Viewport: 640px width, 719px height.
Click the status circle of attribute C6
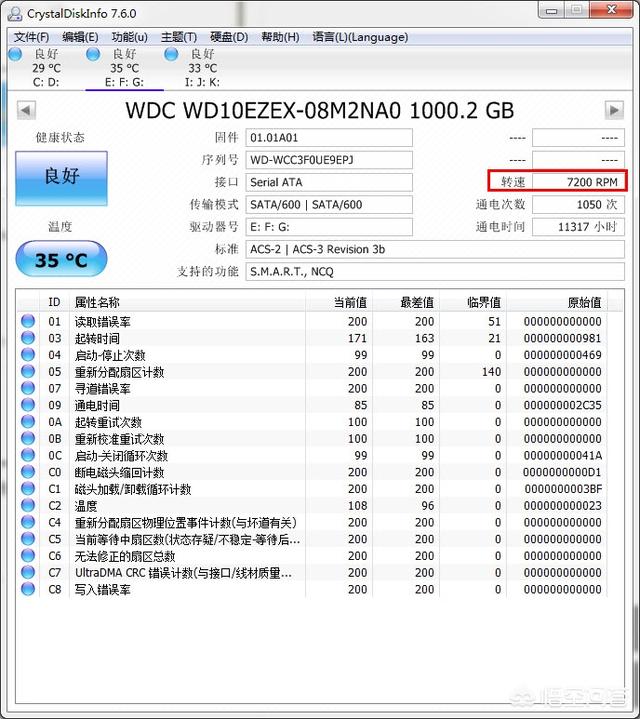pyautogui.click(x=28, y=555)
